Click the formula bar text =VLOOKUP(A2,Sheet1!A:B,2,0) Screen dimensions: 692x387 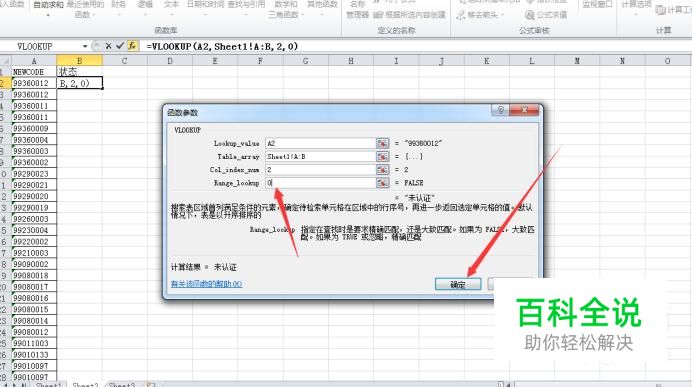(x=222, y=46)
